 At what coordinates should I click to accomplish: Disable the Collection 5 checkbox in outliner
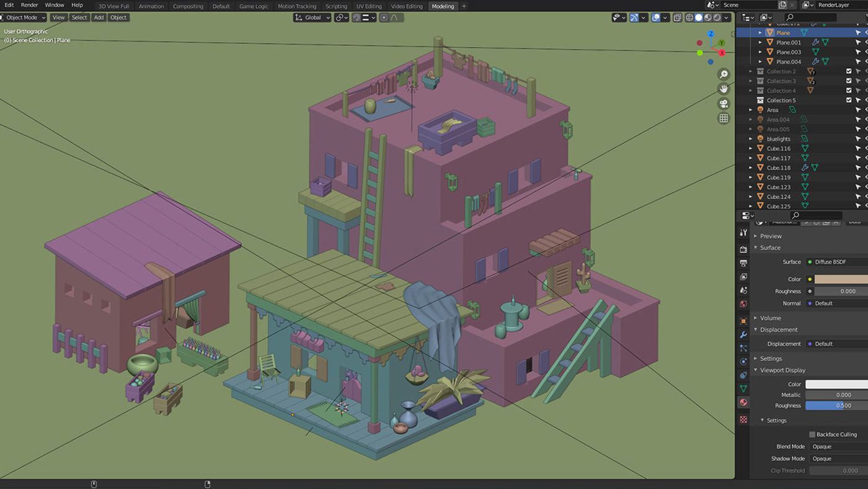point(849,99)
